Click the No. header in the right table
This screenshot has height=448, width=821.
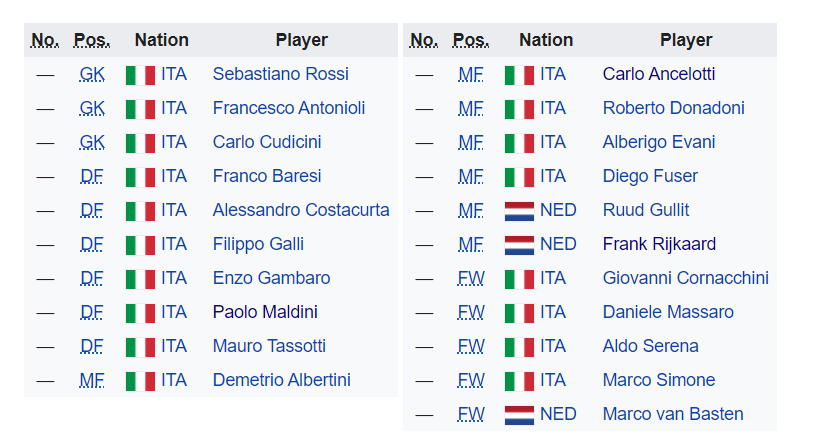pyautogui.click(x=424, y=40)
